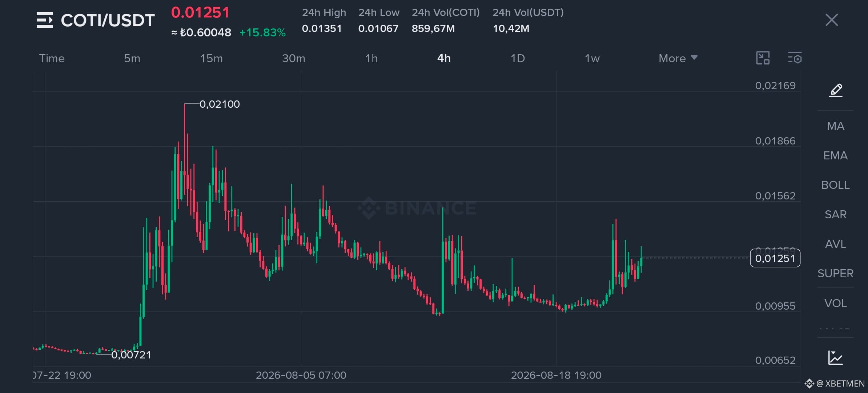This screenshot has height=393, width=868.
Task: Close the full-screen chart view
Action: tap(831, 20)
